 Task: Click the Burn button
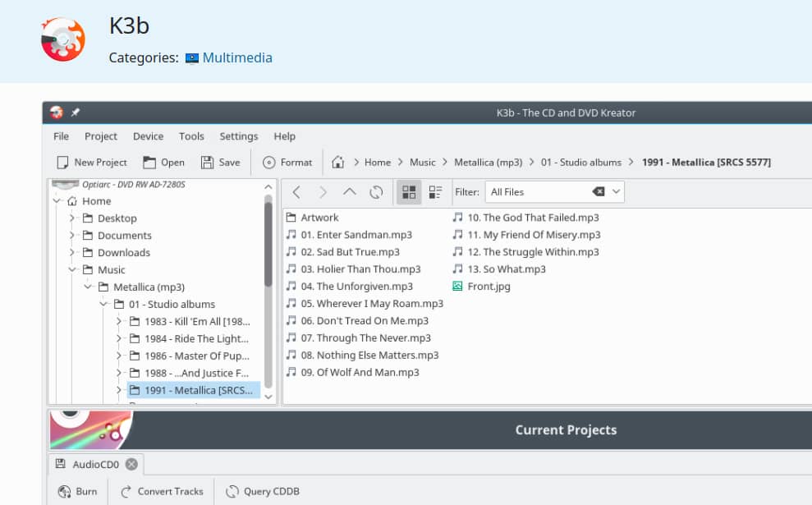(78, 492)
